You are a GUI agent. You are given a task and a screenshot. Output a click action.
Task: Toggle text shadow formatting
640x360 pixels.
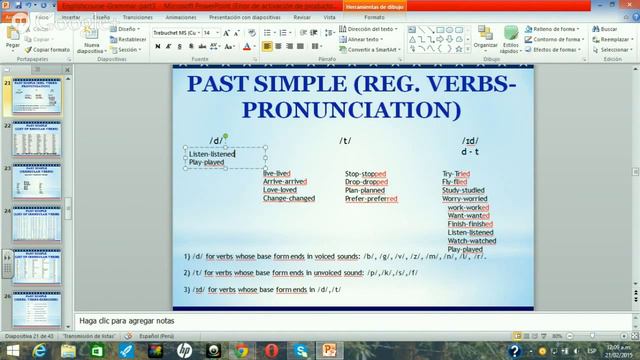tap(191, 47)
